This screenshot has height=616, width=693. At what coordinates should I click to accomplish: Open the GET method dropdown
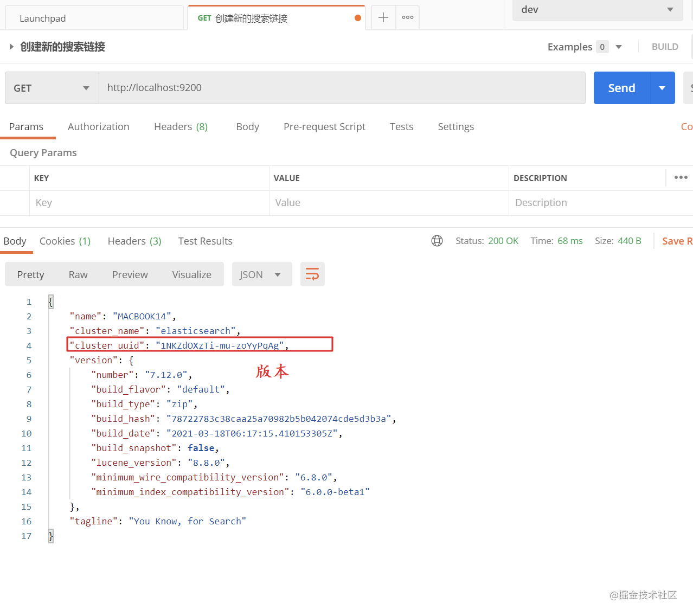(x=52, y=88)
